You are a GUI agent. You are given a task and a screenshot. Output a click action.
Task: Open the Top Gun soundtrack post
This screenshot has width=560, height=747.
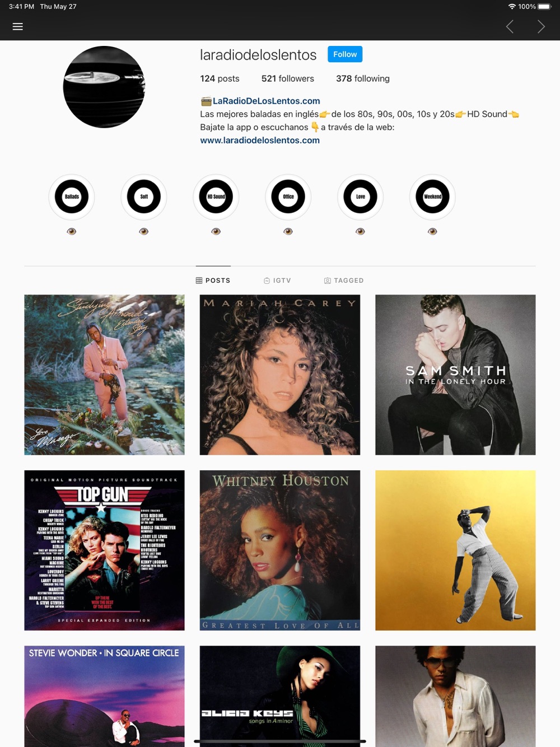click(x=104, y=550)
